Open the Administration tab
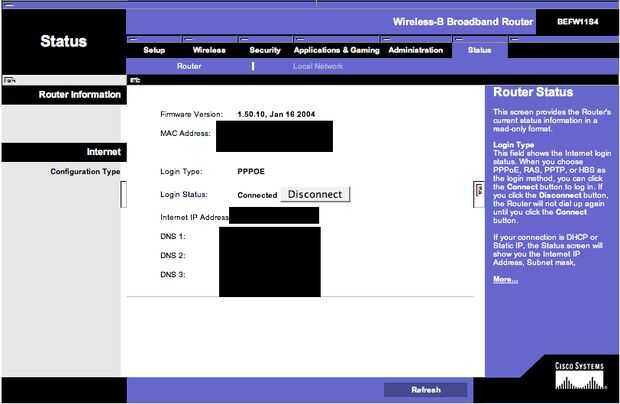The height and width of the screenshot is (404, 620). 416,50
